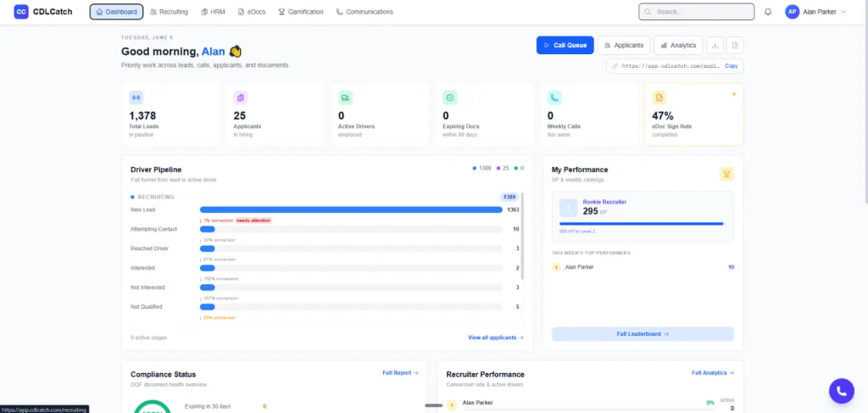The height and width of the screenshot is (413, 868).
Task: Click the 1389 recruiting count badge
Action: [x=509, y=197]
